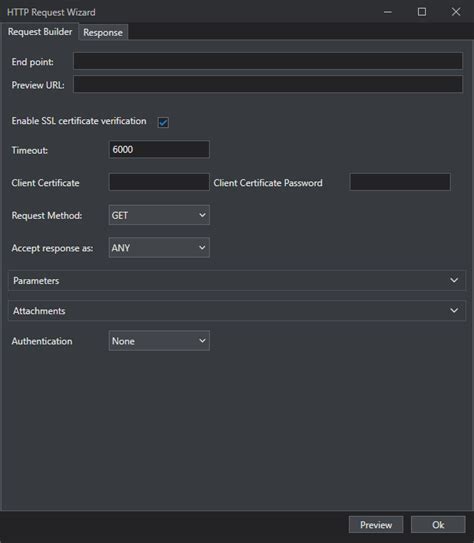Screen dimensions: 474x543
Task: Select the Request Builder tab
Action: point(40,32)
